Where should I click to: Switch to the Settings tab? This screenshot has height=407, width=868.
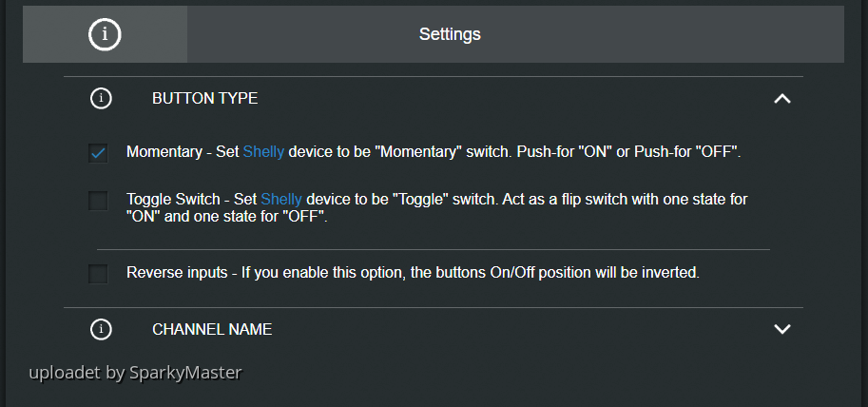[450, 34]
